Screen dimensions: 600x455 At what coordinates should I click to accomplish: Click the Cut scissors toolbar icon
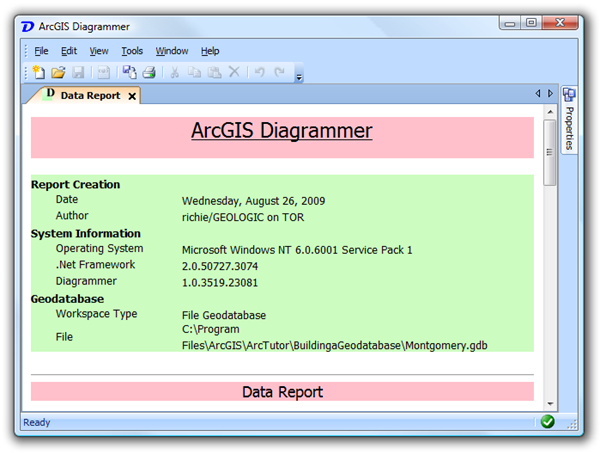pyautogui.click(x=175, y=72)
